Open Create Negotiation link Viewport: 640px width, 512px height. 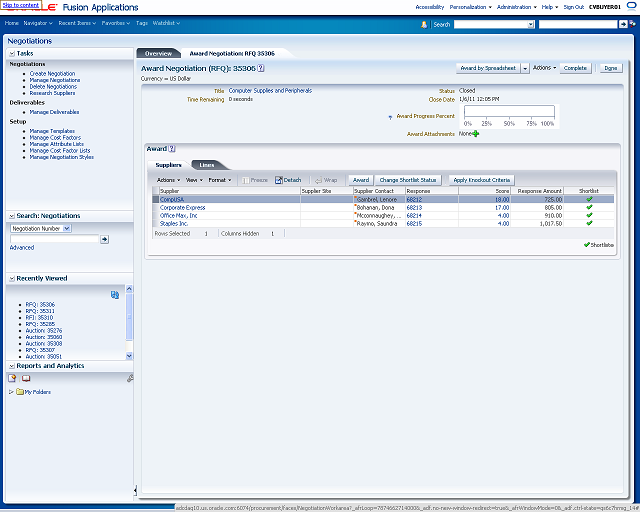coord(52,73)
